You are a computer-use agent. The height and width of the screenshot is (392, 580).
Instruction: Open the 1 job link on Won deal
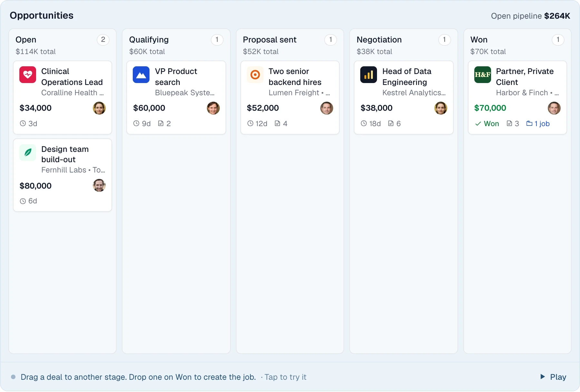(538, 124)
